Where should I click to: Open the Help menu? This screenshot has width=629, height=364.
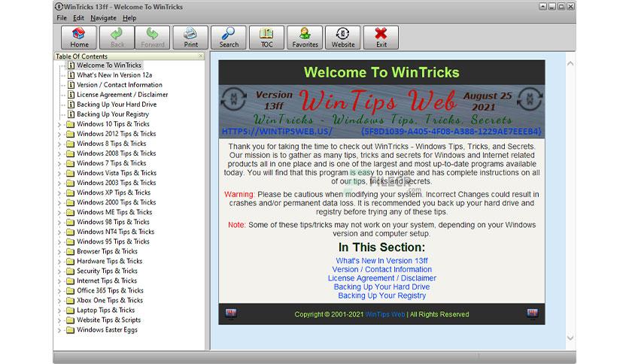pos(129,18)
